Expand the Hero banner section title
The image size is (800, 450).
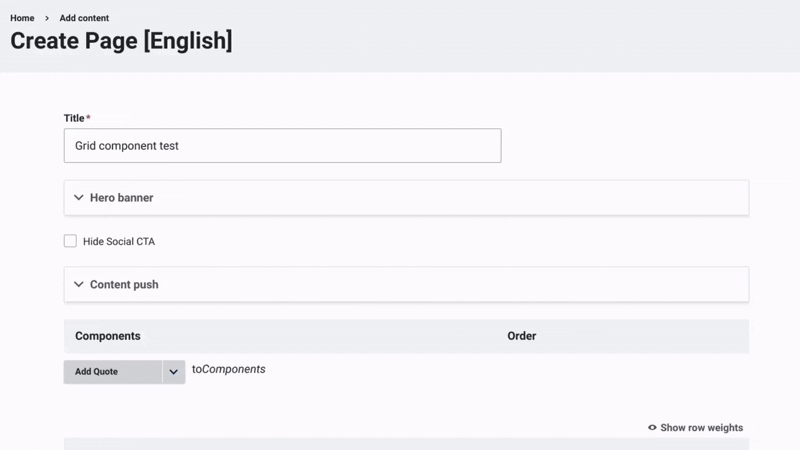[x=122, y=198]
